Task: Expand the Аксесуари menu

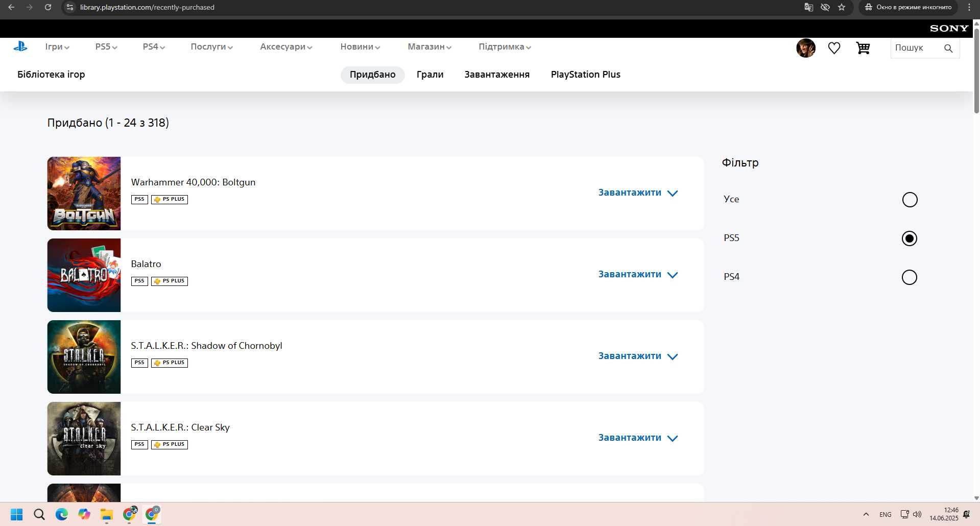Action: 286,46
